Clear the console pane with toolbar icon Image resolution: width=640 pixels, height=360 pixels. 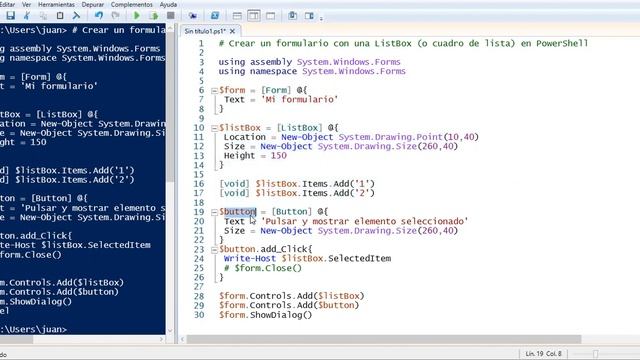point(76,16)
